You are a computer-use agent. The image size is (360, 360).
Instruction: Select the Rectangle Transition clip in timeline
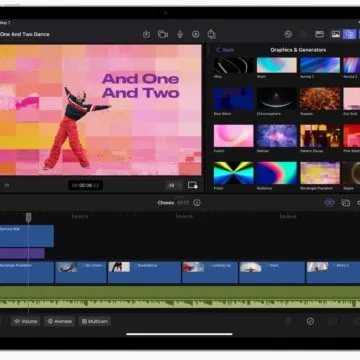pyautogui.click(x=27, y=272)
